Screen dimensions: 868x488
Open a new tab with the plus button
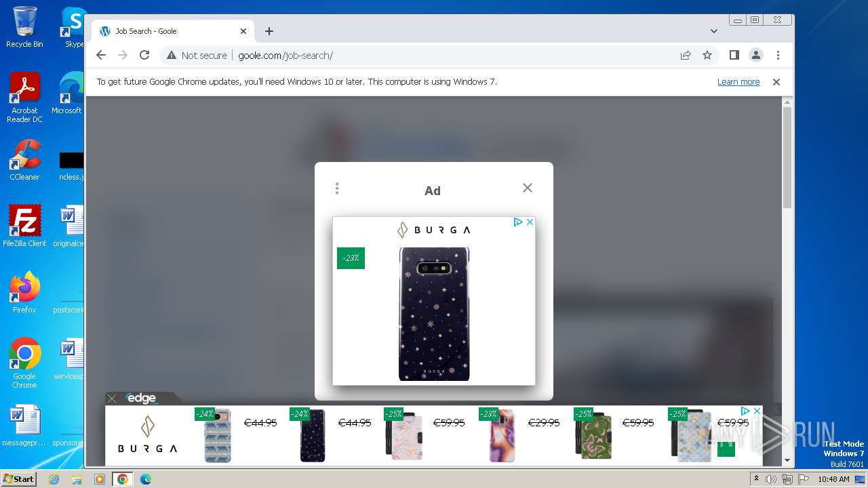pos(269,31)
